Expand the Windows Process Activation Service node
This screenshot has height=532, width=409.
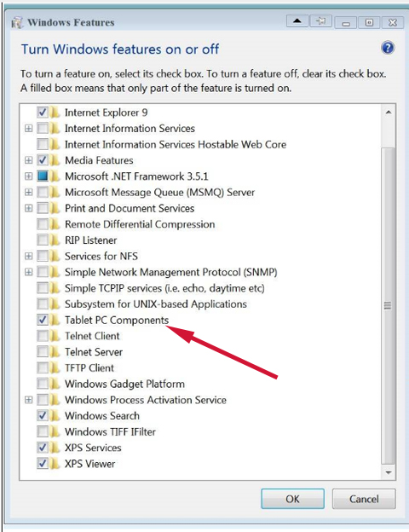[x=28, y=400]
